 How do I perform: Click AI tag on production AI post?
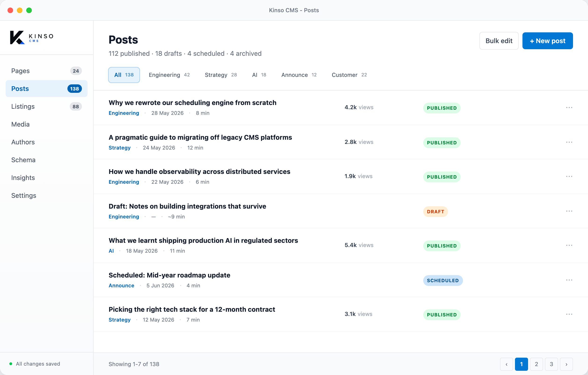pos(111,251)
